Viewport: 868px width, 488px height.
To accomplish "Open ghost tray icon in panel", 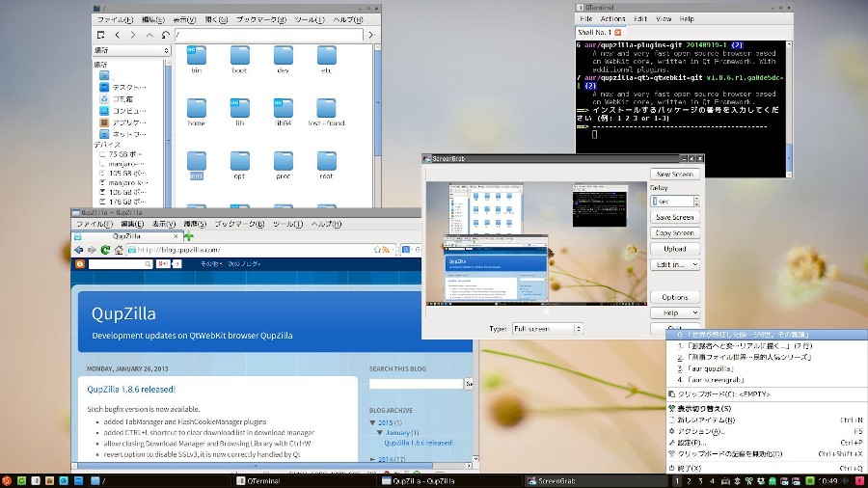I will coord(772,481).
